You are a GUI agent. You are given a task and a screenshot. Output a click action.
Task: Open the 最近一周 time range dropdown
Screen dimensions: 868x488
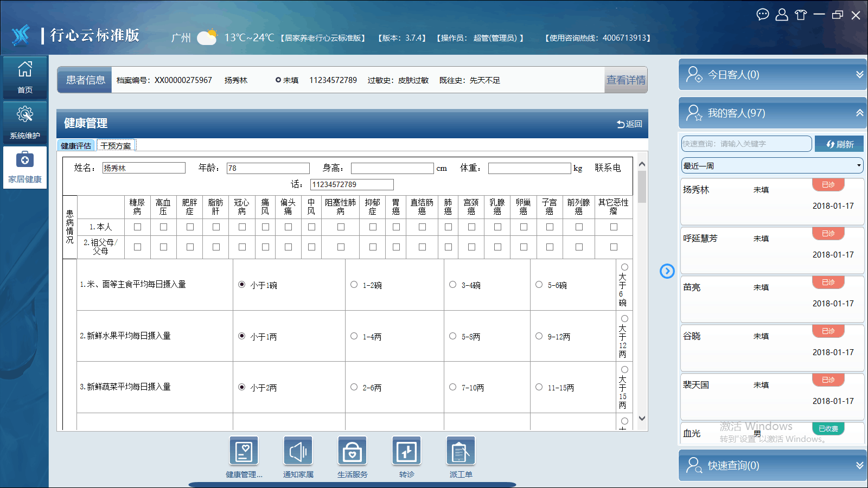point(772,166)
